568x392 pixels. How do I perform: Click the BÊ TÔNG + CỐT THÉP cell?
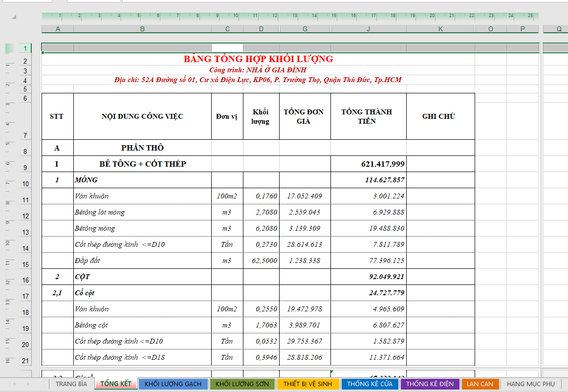click(142, 164)
